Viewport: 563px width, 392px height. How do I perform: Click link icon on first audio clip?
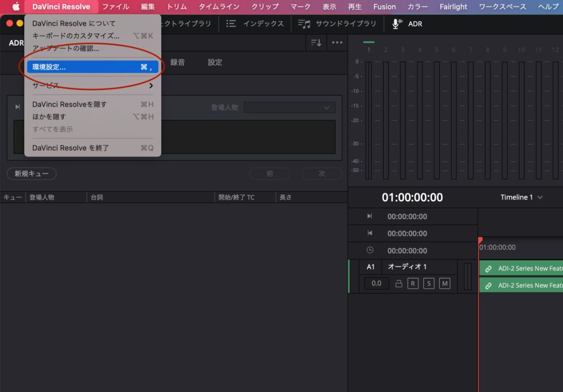click(488, 269)
